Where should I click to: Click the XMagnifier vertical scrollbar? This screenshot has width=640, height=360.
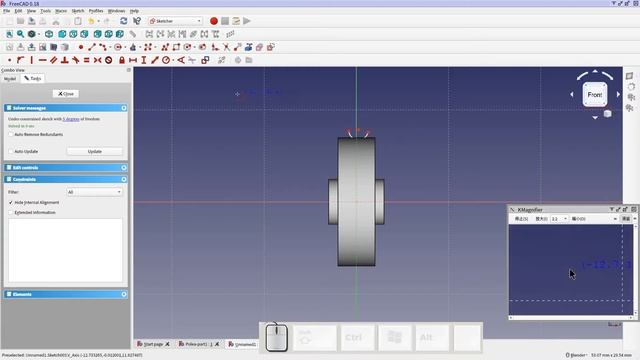636,269
